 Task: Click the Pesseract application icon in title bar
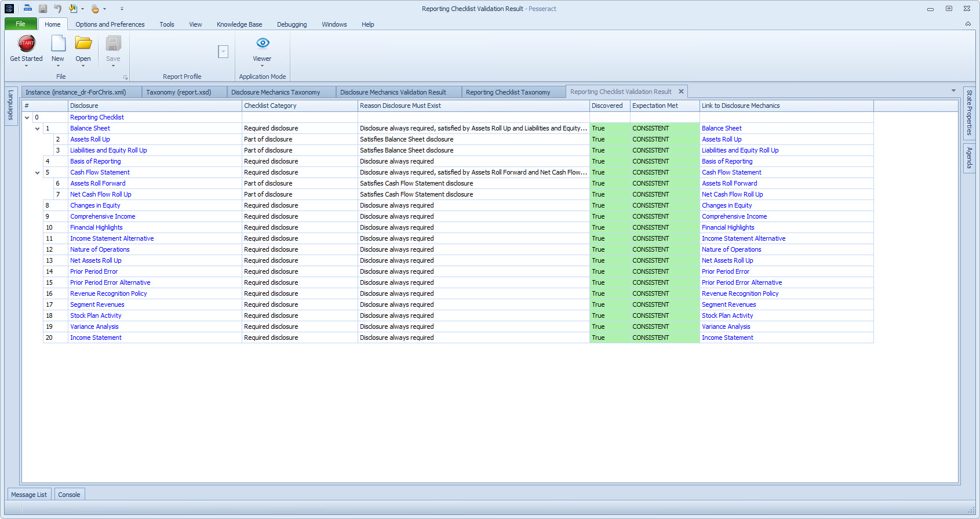[9, 9]
